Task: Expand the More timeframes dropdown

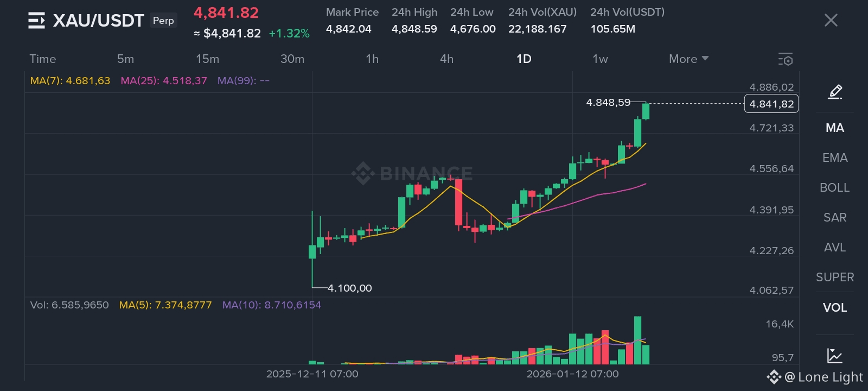Action: 688,59
